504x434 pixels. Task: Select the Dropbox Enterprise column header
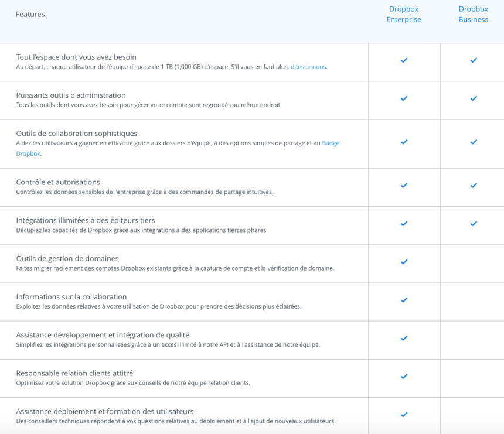[x=404, y=14]
